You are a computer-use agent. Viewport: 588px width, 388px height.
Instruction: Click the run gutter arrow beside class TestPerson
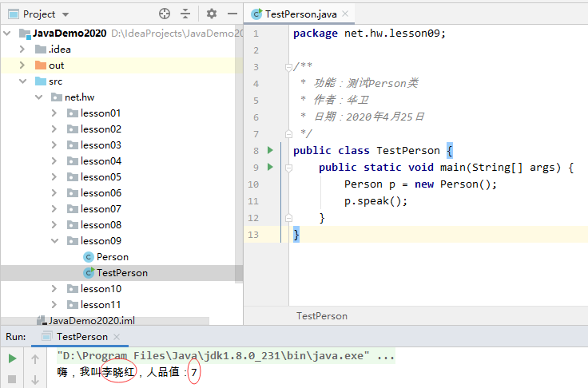coord(270,150)
